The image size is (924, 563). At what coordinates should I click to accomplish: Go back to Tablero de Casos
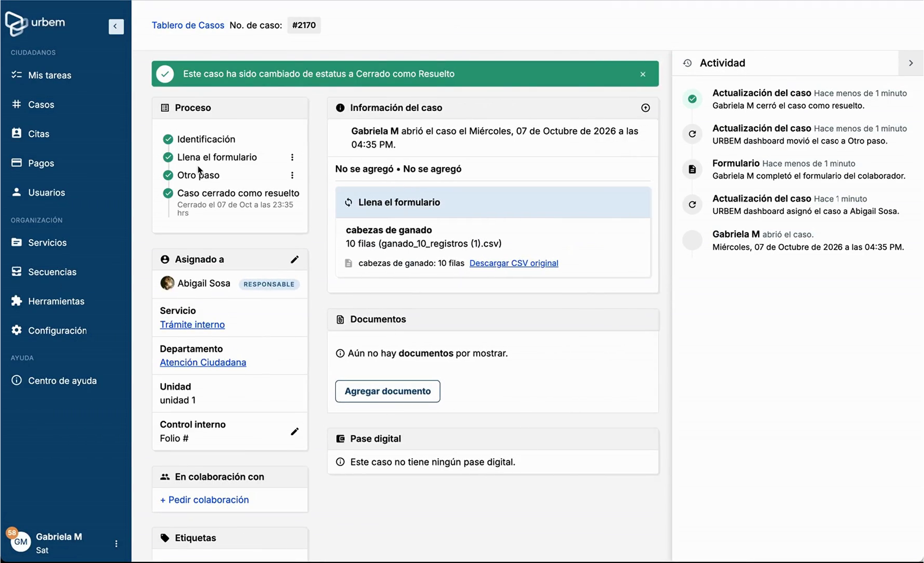click(x=188, y=25)
